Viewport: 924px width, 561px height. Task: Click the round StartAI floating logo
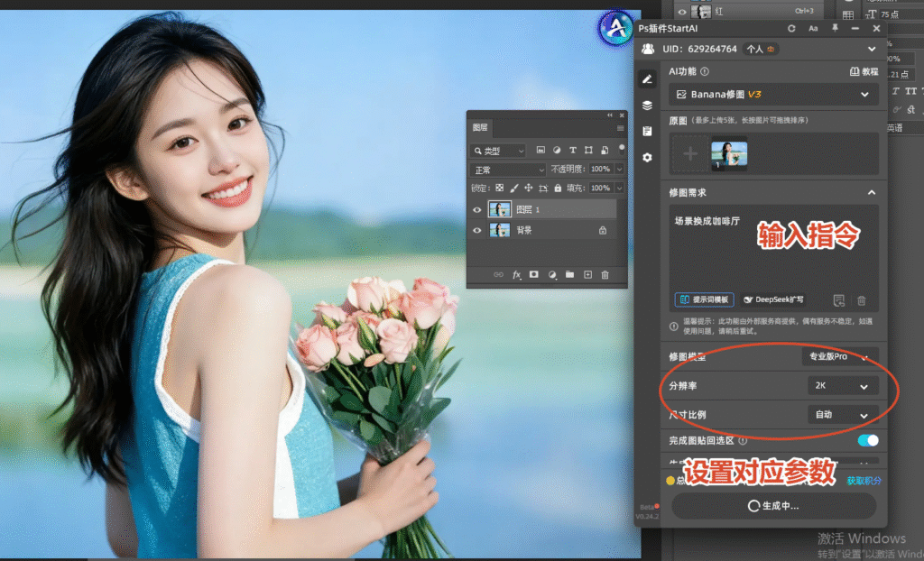[615, 27]
